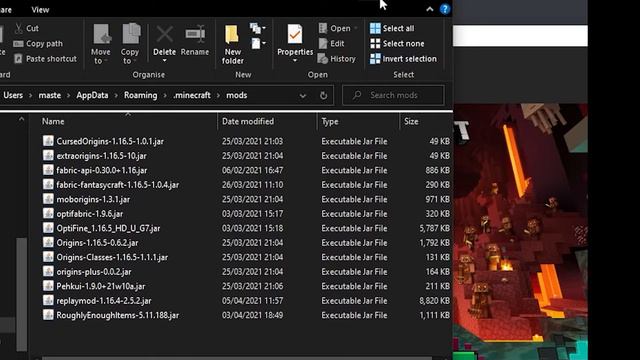Click the Cut scissors icon
This screenshot has height=360, width=640.
[18, 28]
